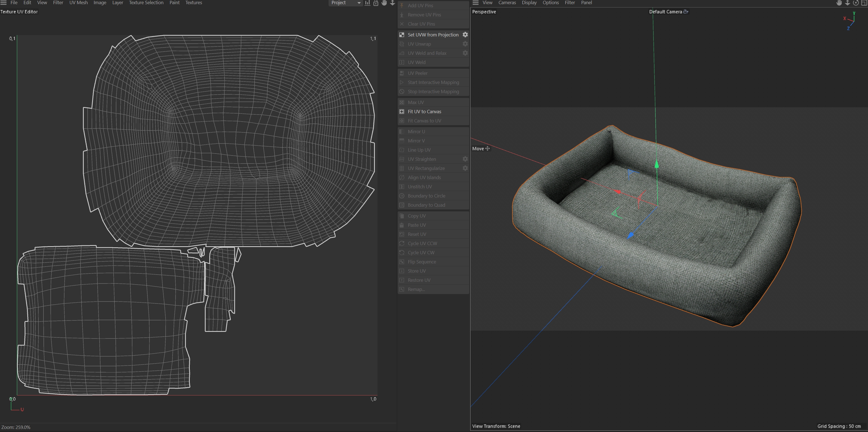The height and width of the screenshot is (432, 868).
Task: Click the UV editor pan hand icon
Action: (x=384, y=3)
